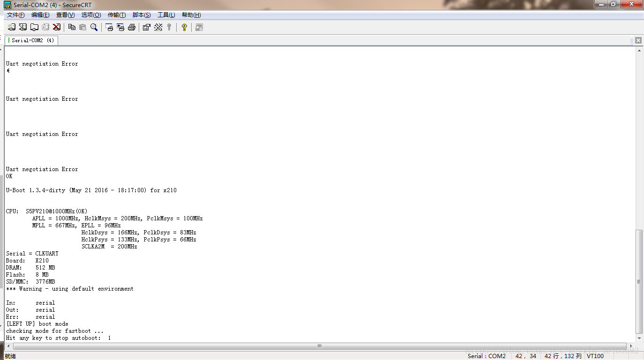Click the "[LEFT UP] boot mode" line
644x360 pixels.
click(37, 324)
